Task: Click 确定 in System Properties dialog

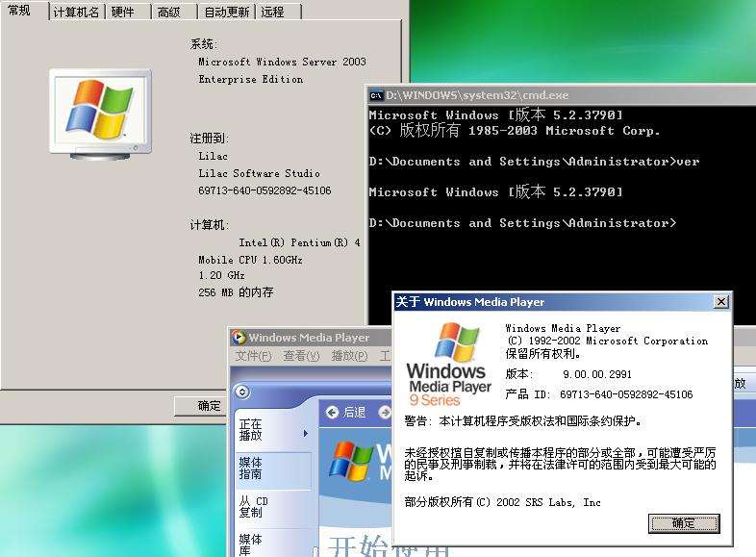Action: [201, 406]
